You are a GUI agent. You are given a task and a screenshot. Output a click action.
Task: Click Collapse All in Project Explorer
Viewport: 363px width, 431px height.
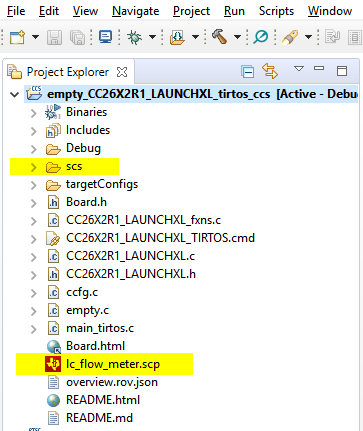(x=247, y=72)
